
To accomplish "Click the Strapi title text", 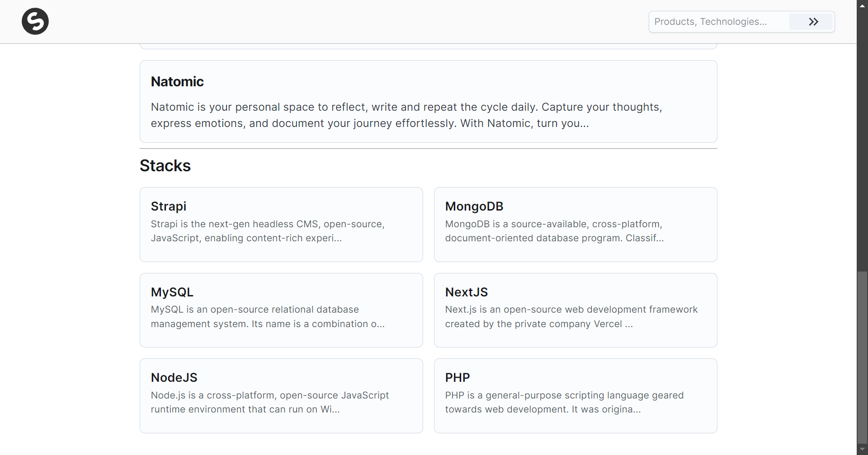I will (169, 206).
